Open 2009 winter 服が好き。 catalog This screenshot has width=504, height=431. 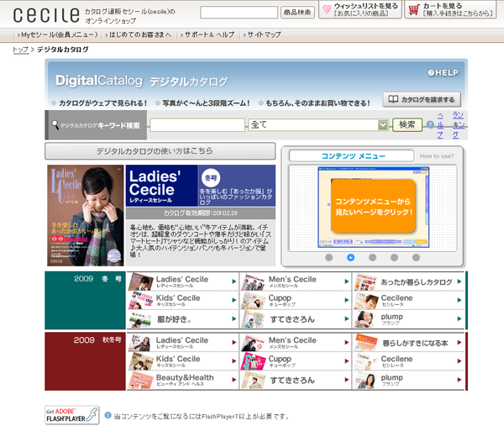[x=182, y=319]
